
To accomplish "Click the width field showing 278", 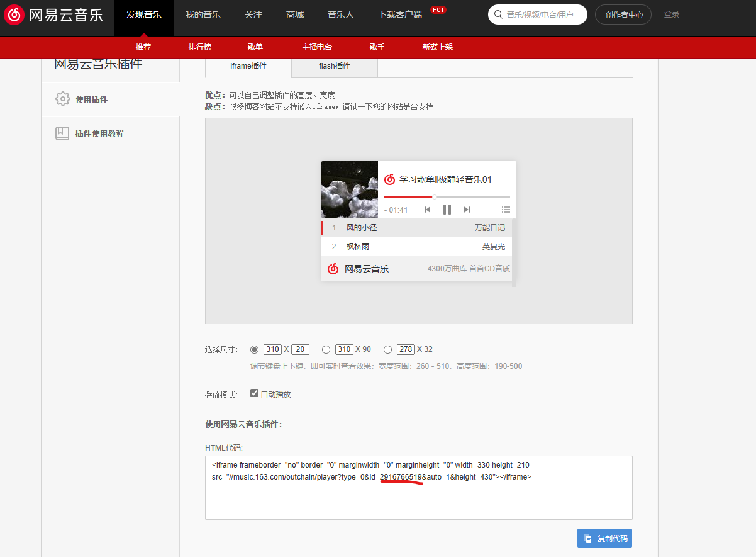I will (406, 349).
